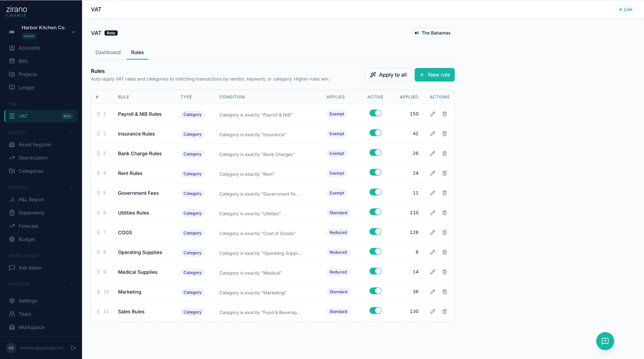
Task: Delete the Government Fees rule
Action: coord(445,193)
